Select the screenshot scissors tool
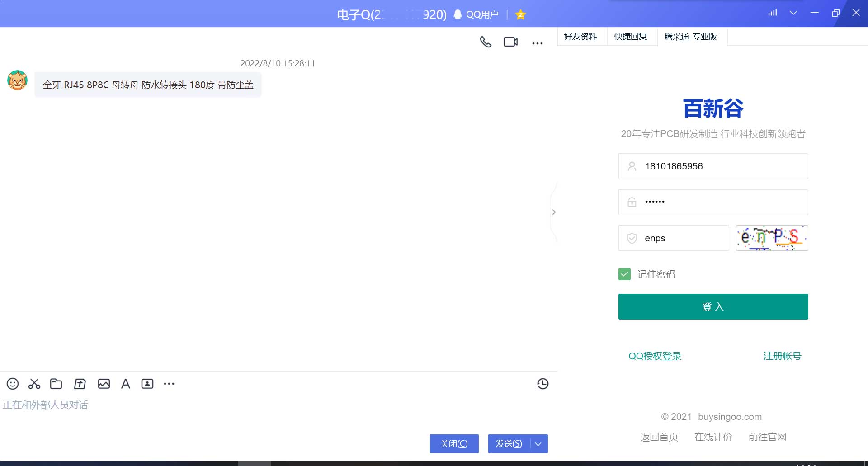Viewport: 868px width, 466px height. point(34,383)
